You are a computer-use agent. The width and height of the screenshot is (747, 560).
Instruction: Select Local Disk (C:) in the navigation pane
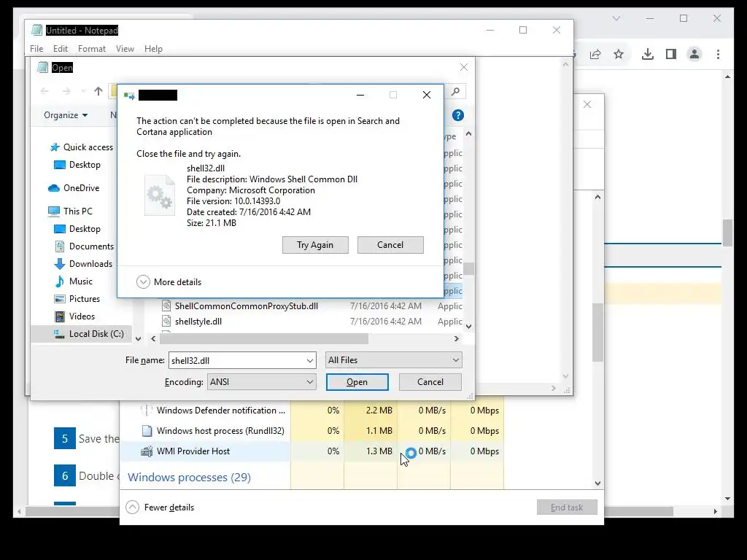coord(82,334)
